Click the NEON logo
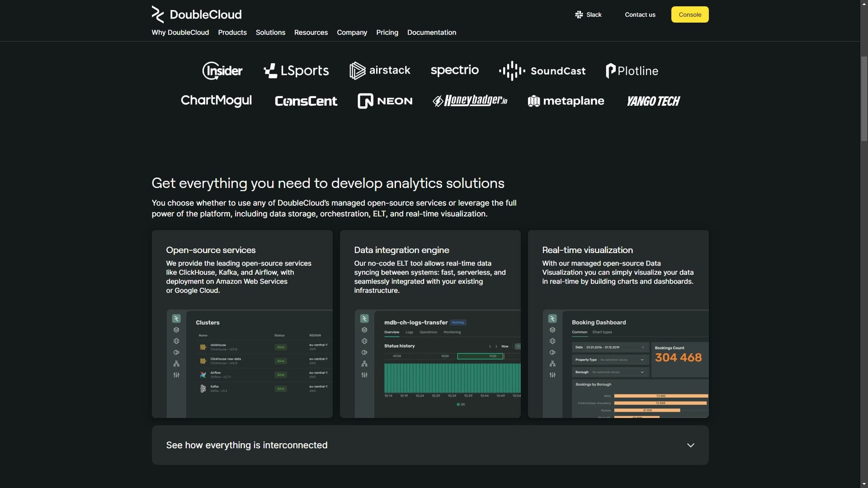Viewport: 868px width, 488px height. coord(385,101)
